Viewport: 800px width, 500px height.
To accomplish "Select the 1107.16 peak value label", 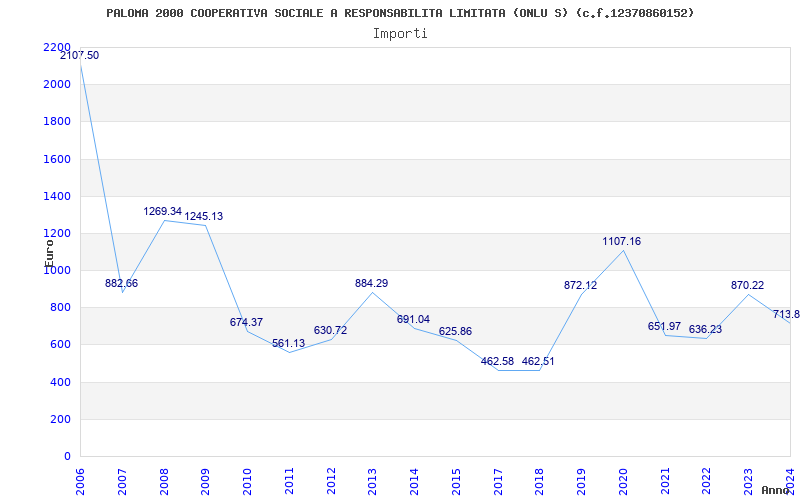I will pos(621,241).
